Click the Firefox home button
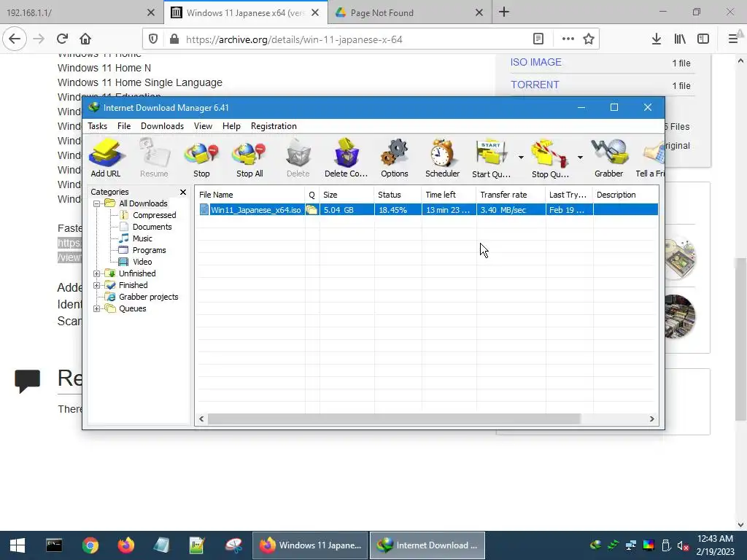The image size is (747, 560). coord(85,39)
